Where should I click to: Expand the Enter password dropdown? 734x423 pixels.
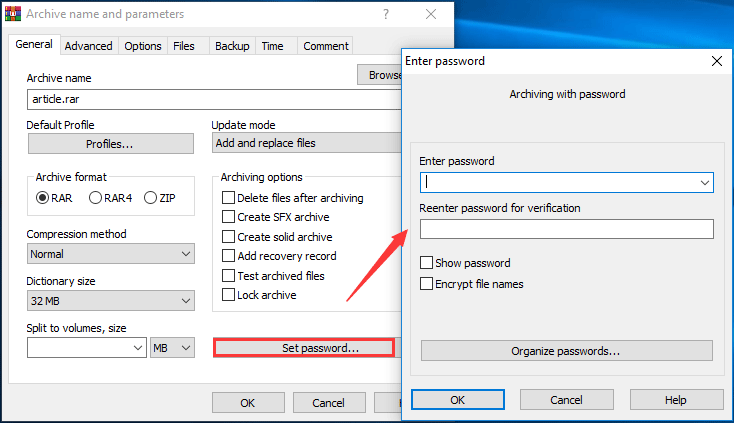pyautogui.click(x=705, y=182)
